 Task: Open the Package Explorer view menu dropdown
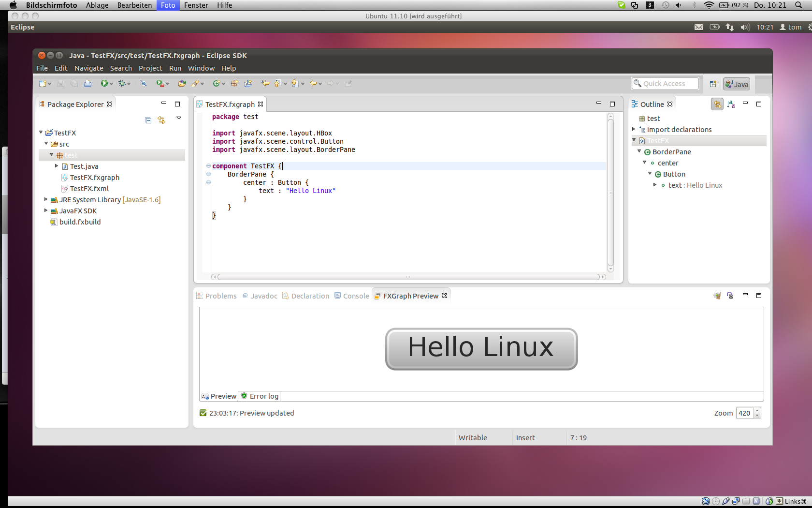coord(178,118)
